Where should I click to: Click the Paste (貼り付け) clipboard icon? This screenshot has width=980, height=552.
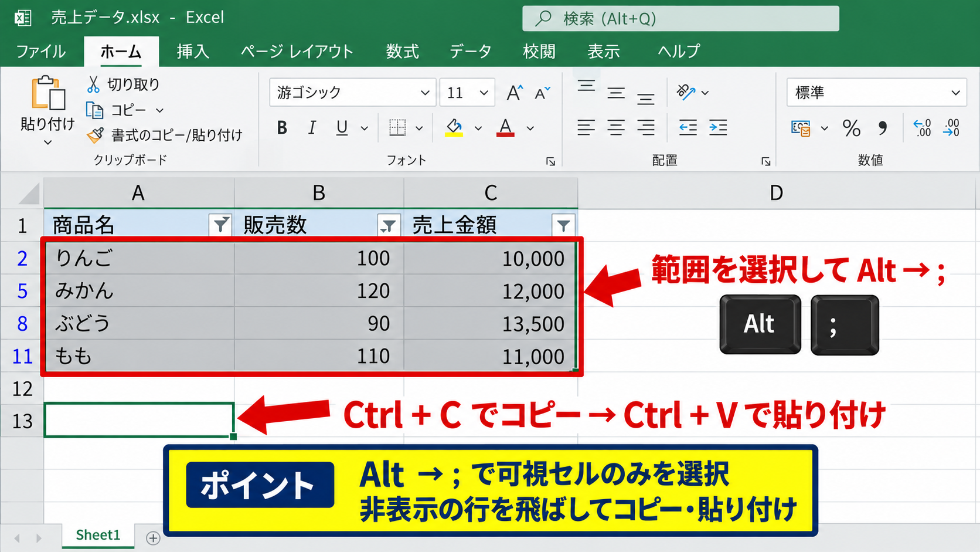48,93
